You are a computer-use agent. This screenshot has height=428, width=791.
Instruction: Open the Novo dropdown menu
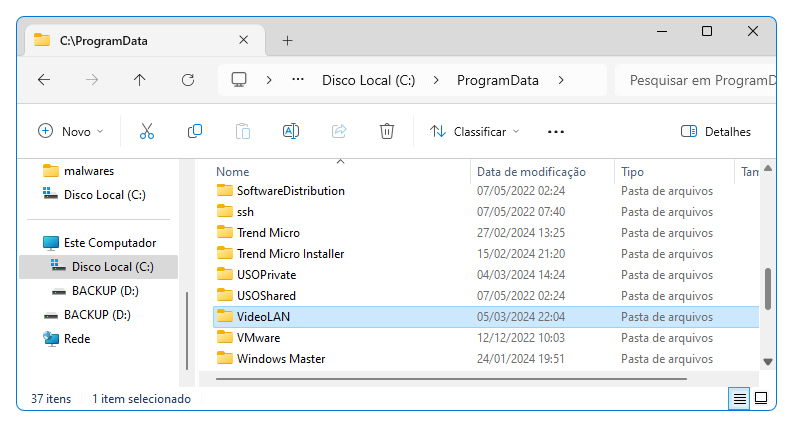(71, 131)
